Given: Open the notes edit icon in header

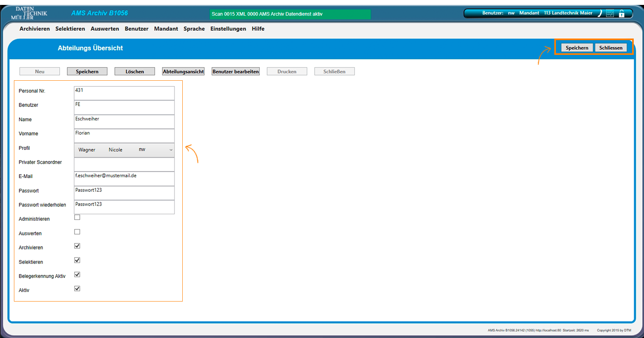Looking at the screenshot, I should coord(610,14).
